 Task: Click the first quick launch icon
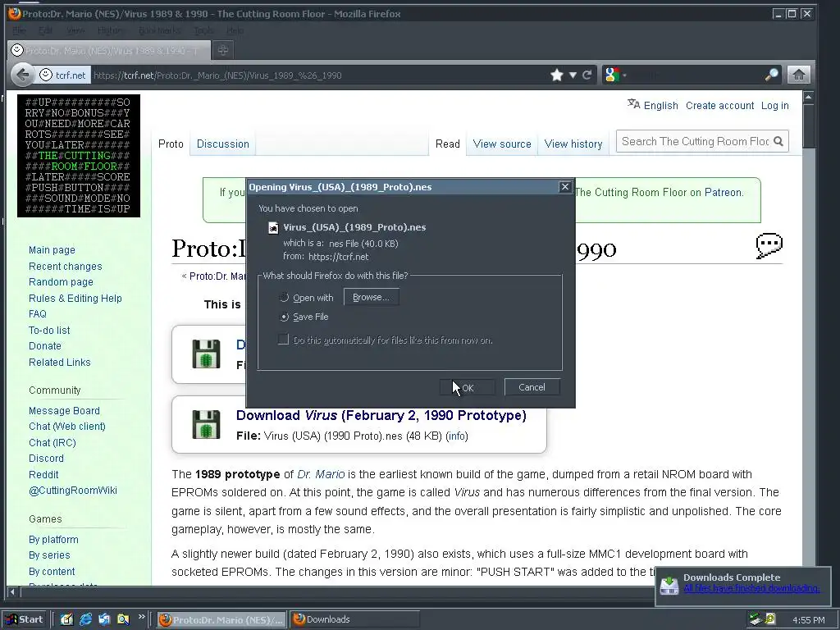pos(66,619)
